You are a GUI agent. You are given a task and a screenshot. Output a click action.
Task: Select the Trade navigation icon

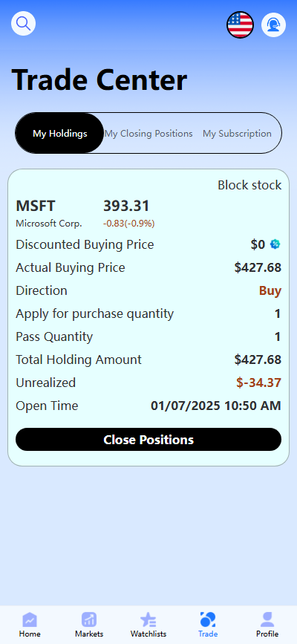(208, 624)
